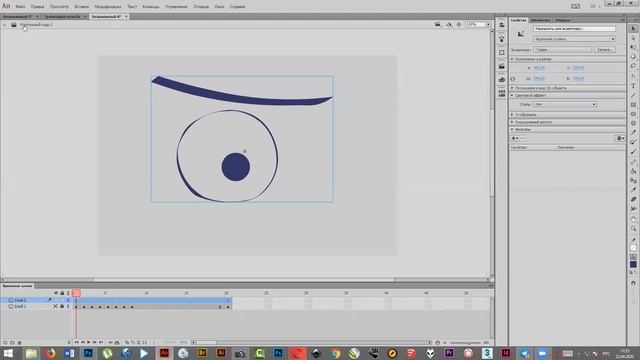Image resolution: width=640 pixels, height=360 pixels.
Task: Toggle outline color box for Слой 2
Action: (68, 300)
